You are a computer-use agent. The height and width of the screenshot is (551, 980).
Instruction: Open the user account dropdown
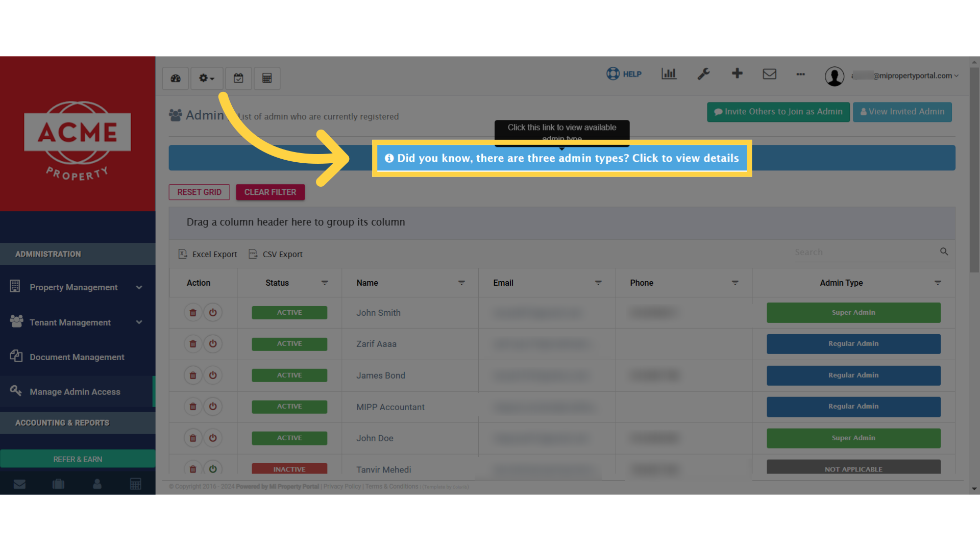pyautogui.click(x=905, y=76)
